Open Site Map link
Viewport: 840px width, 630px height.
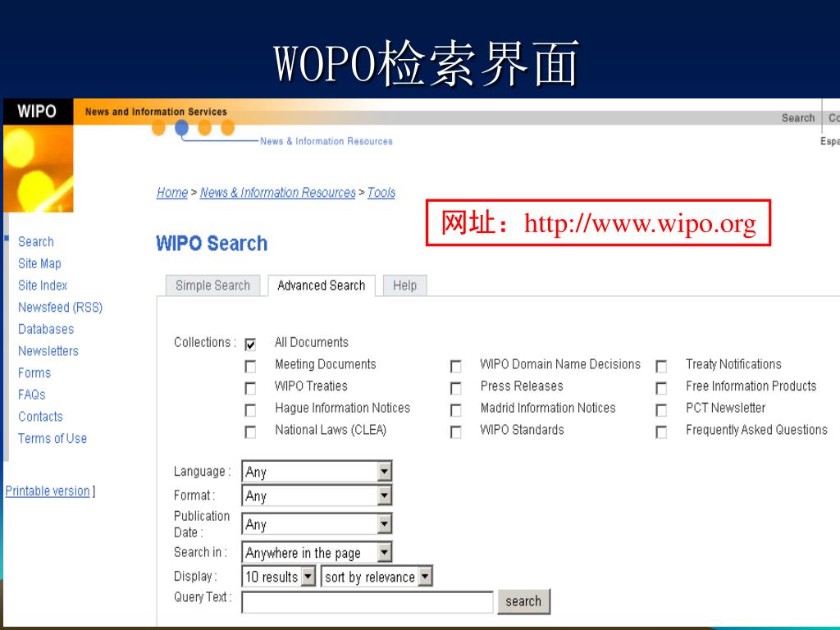pyautogui.click(x=39, y=263)
